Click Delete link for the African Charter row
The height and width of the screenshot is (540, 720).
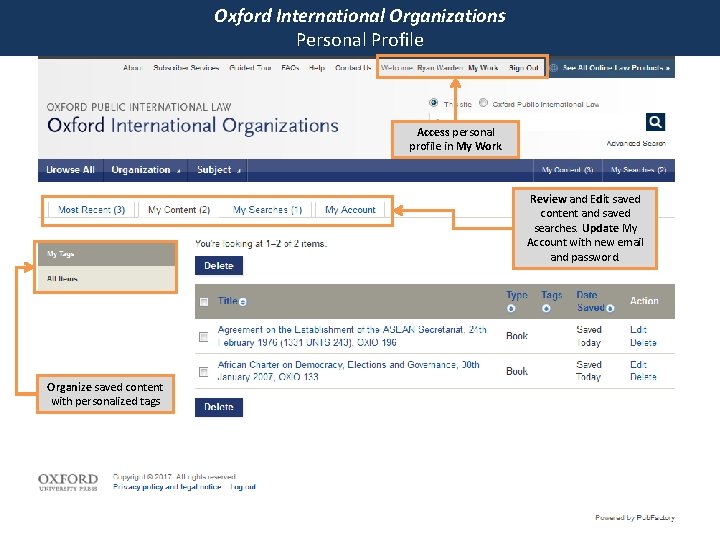point(643,377)
